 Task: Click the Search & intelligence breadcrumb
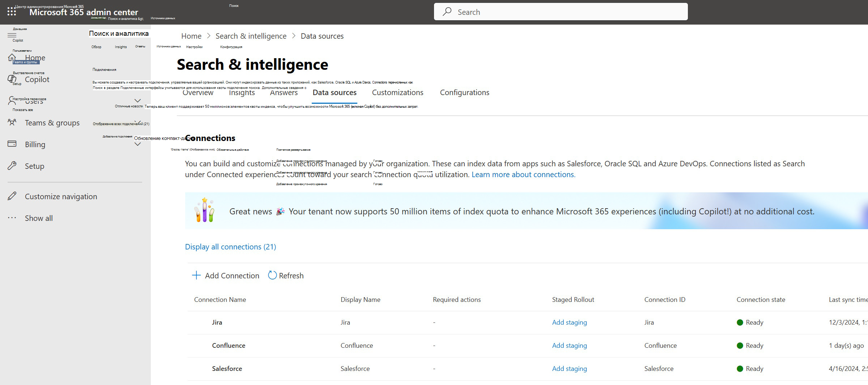[x=251, y=36]
